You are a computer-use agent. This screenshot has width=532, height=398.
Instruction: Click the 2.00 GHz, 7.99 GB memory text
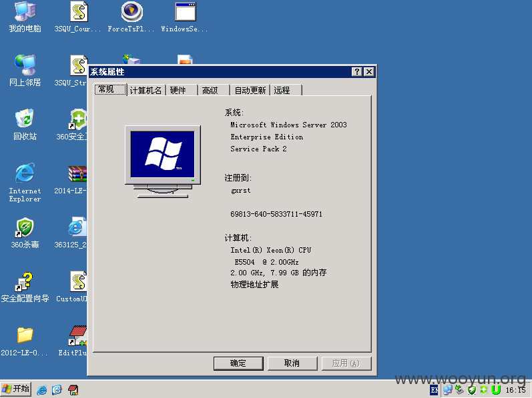pyautogui.click(x=278, y=273)
